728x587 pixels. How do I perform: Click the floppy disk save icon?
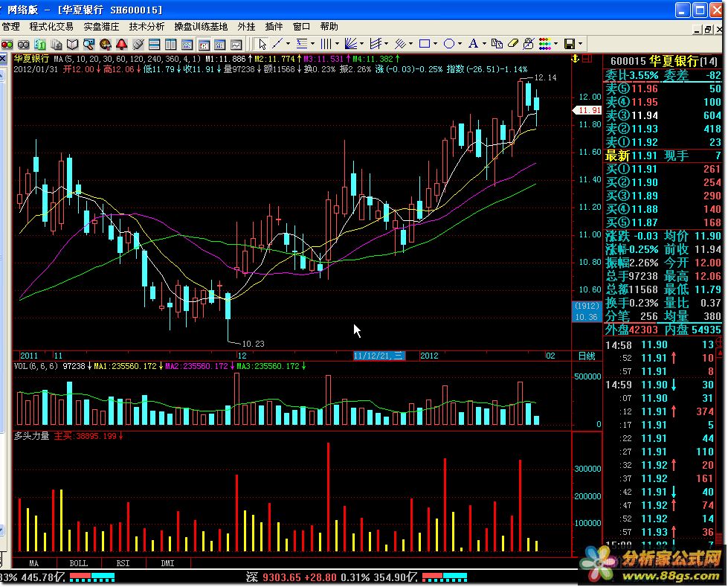(x=570, y=44)
